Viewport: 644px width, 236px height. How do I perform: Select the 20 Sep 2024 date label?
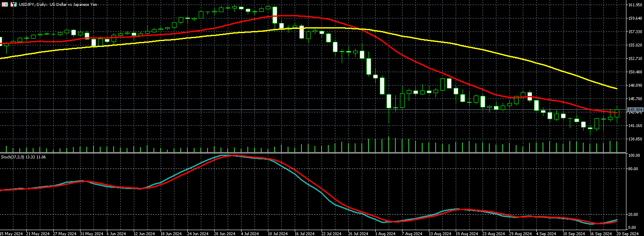[628, 233]
